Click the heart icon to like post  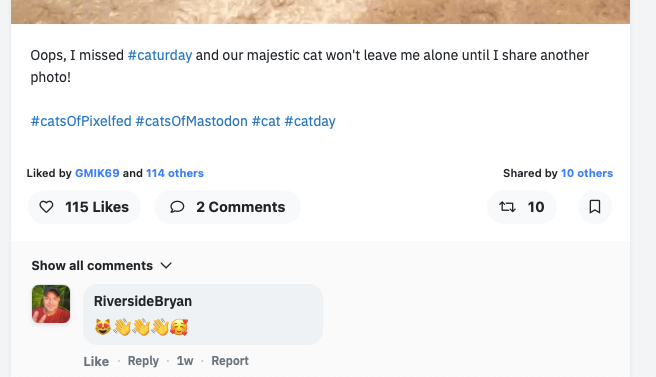click(x=46, y=207)
